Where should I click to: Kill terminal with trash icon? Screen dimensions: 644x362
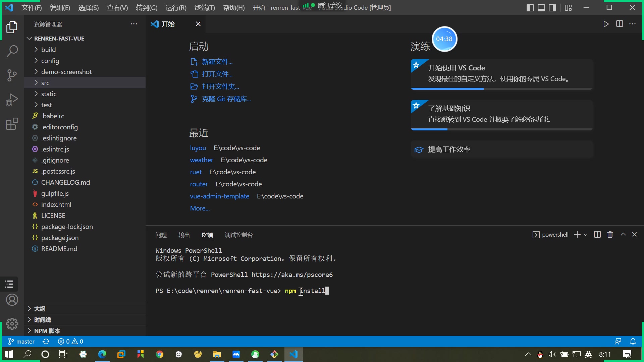610,235
